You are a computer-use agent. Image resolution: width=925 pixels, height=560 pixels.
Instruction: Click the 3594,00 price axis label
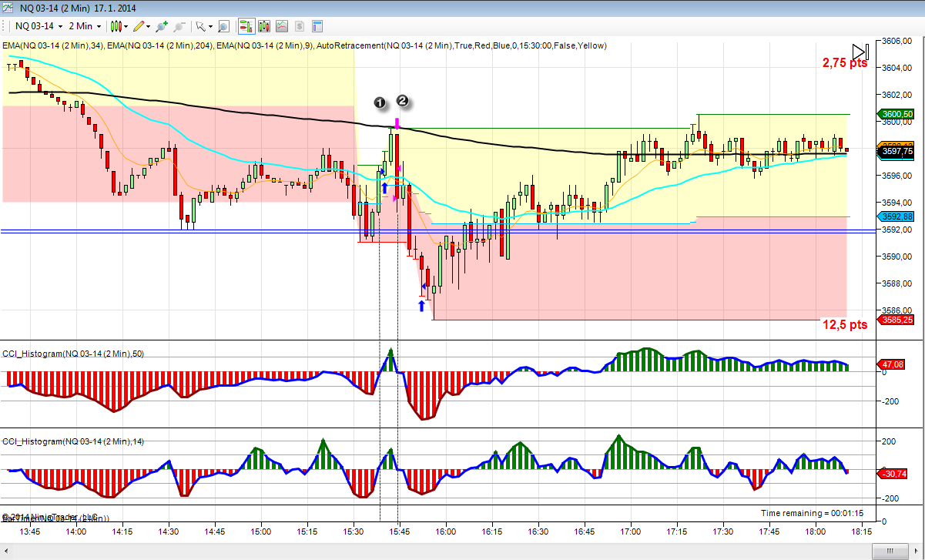coord(898,203)
